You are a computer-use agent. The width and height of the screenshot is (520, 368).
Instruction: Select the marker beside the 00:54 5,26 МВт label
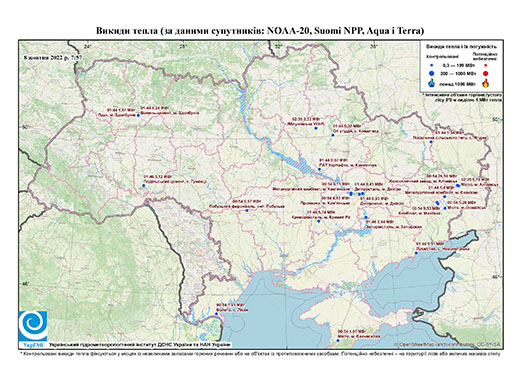click(445, 208)
